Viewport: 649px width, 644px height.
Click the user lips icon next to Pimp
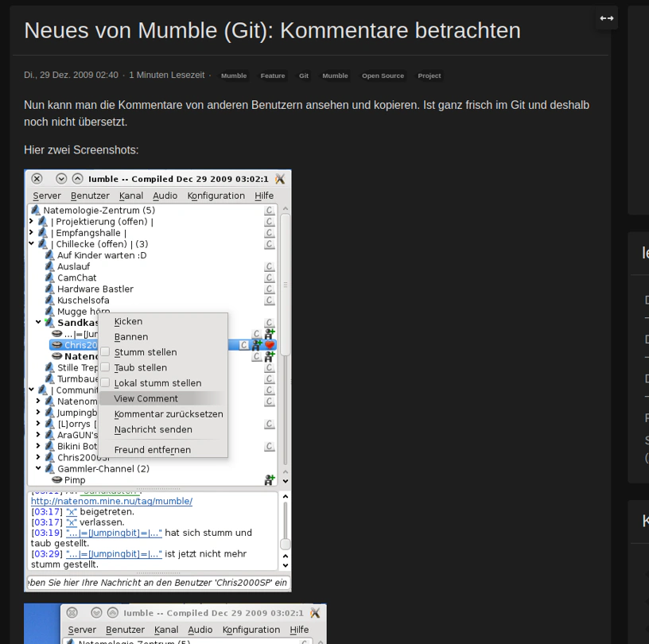tap(57, 480)
